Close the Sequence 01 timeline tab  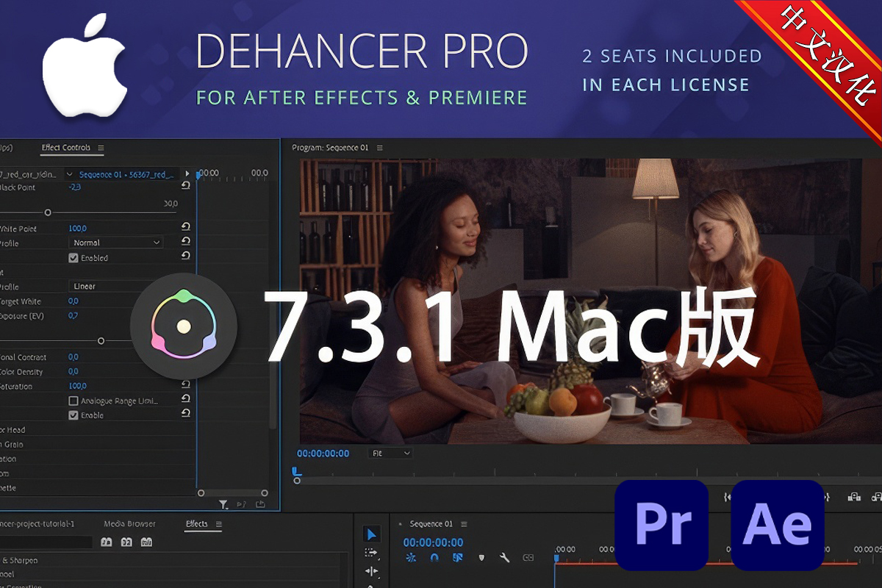401,524
